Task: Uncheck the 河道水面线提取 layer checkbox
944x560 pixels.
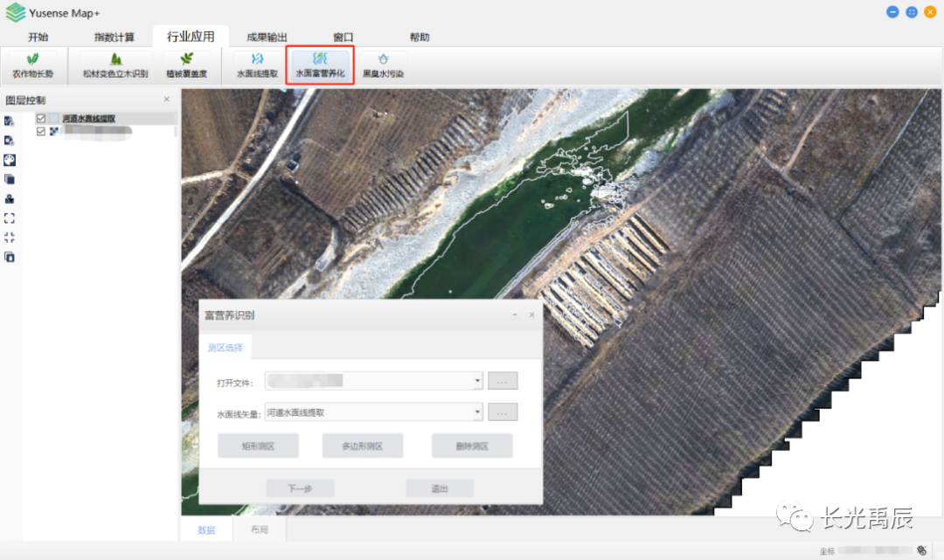Action: 41,118
